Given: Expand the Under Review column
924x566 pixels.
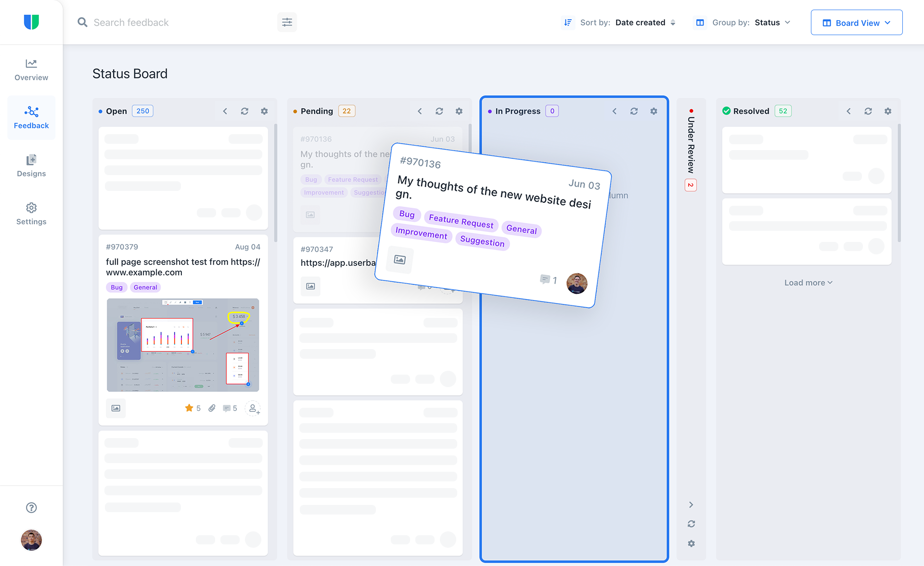Looking at the screenshot, I should tap(691, 504).
